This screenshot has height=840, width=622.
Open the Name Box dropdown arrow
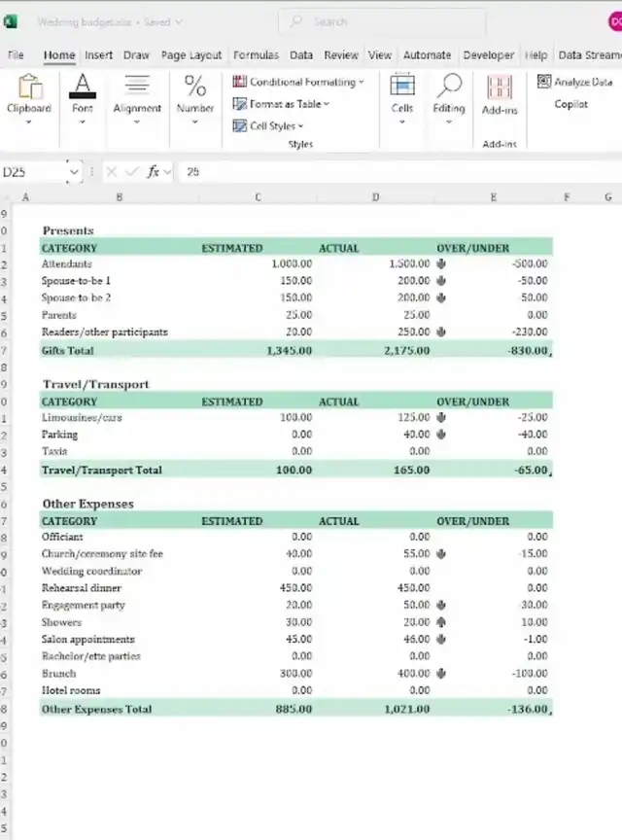point(73,171)
